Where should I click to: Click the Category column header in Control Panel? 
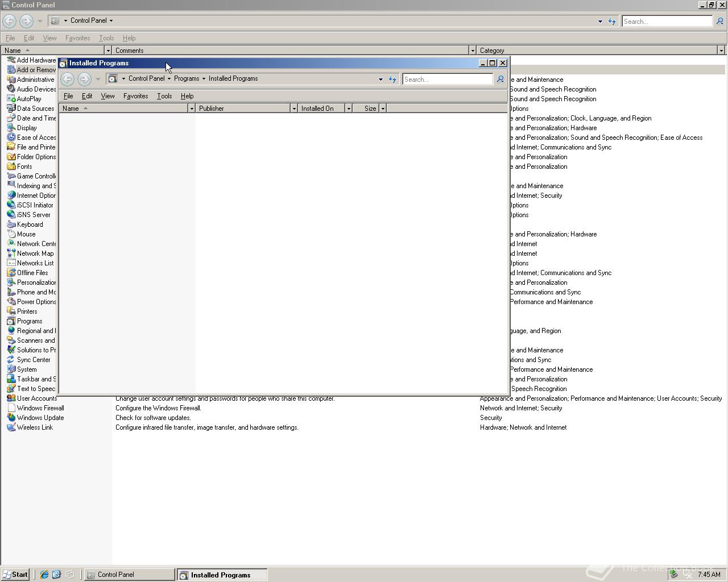[597, 51]
